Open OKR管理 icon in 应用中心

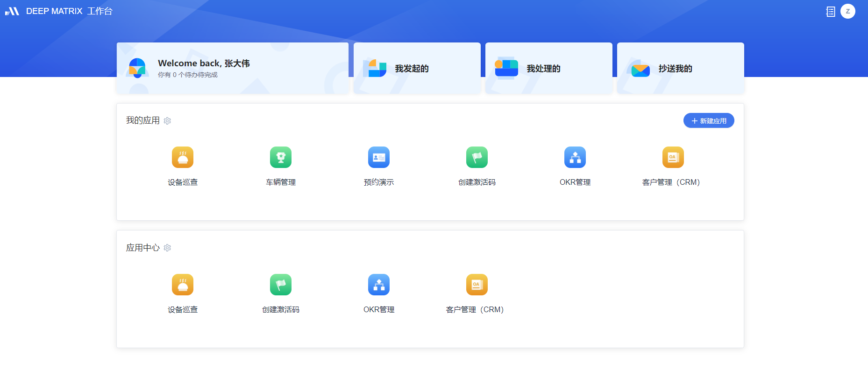[x=379, y=285]
